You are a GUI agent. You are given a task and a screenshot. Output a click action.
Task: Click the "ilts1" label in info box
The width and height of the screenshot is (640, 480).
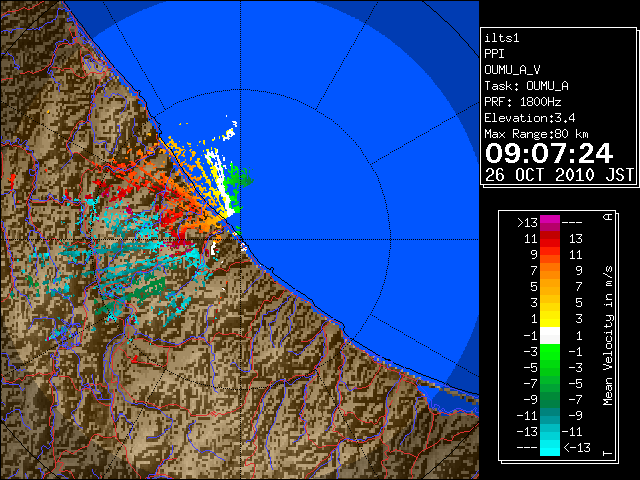(x=502, y=38)
